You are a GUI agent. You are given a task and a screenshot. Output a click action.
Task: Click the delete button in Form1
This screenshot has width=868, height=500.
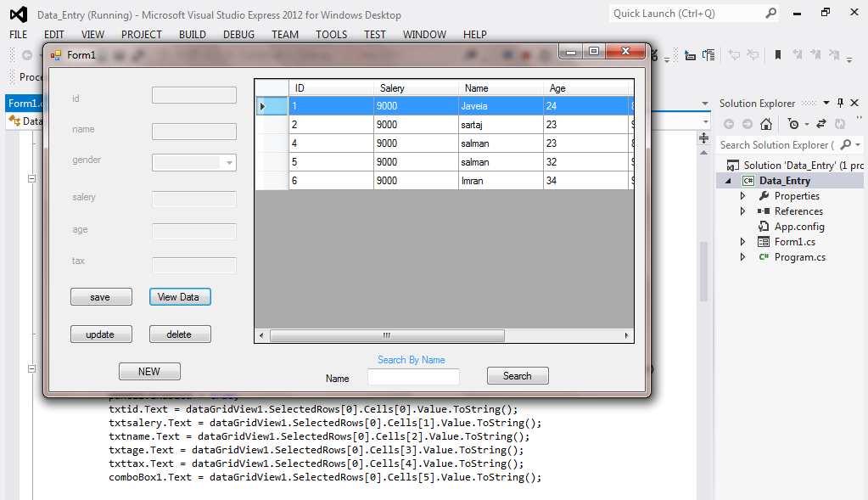tap(180, 334)
